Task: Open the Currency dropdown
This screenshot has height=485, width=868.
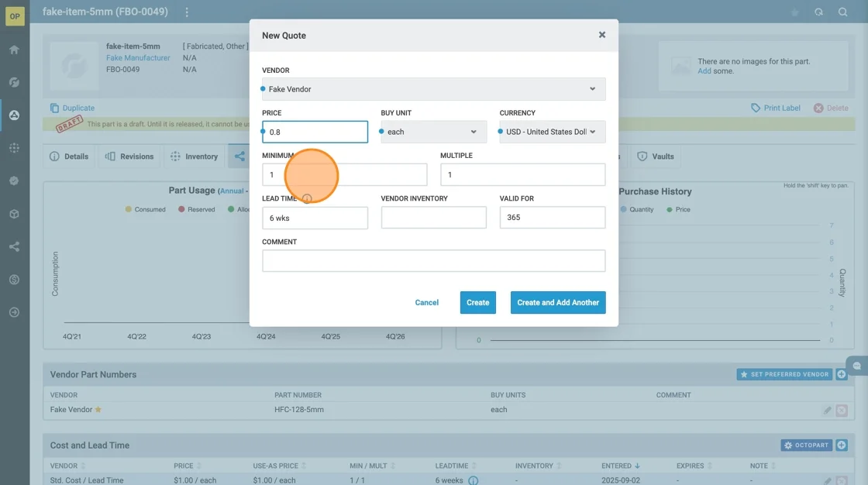Action: click(x=552, y=132)
